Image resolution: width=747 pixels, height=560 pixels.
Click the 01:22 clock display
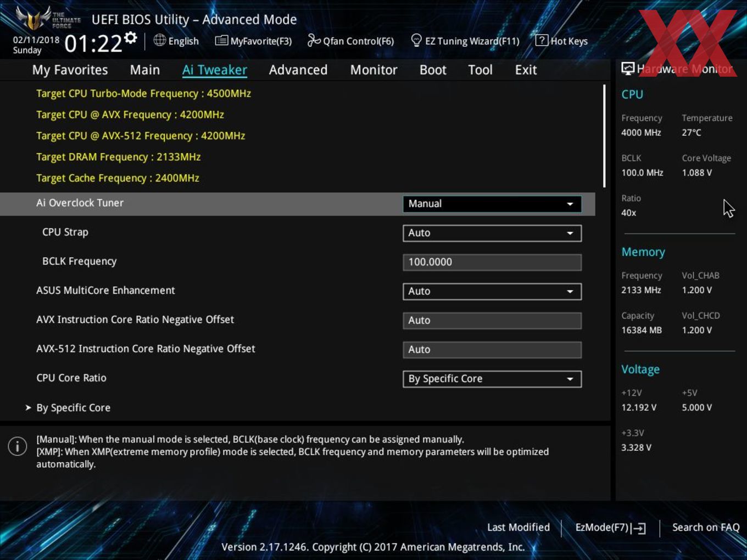pyautogui.click(x=93, y=43)
